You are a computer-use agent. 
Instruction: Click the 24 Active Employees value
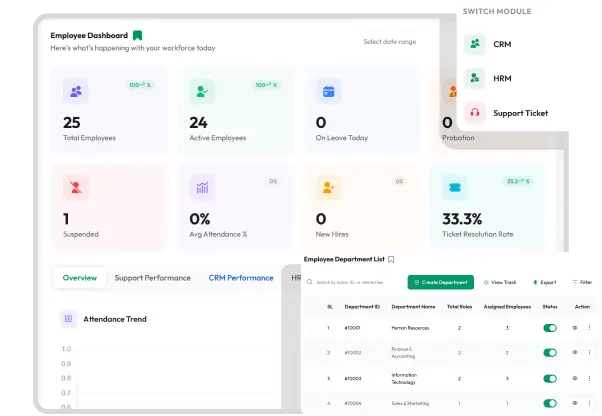coord(198,123)
